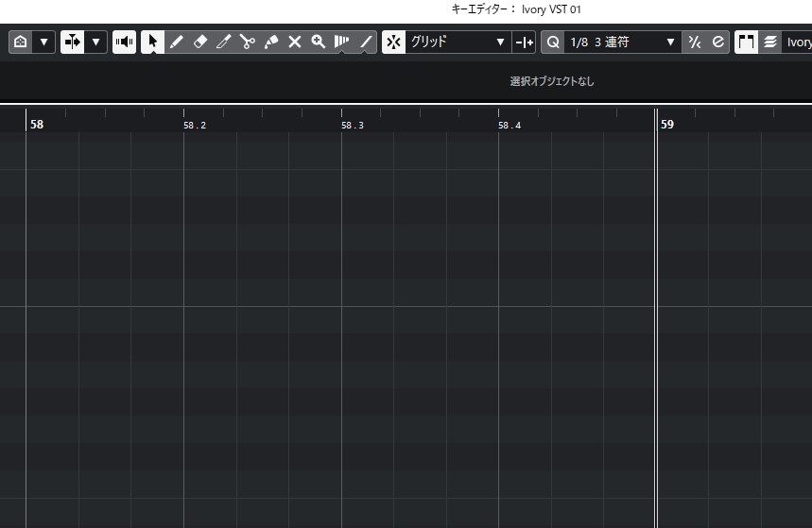Toggle iterative quantize button
The width and height of the screenshot is (812, 528).
695,43
